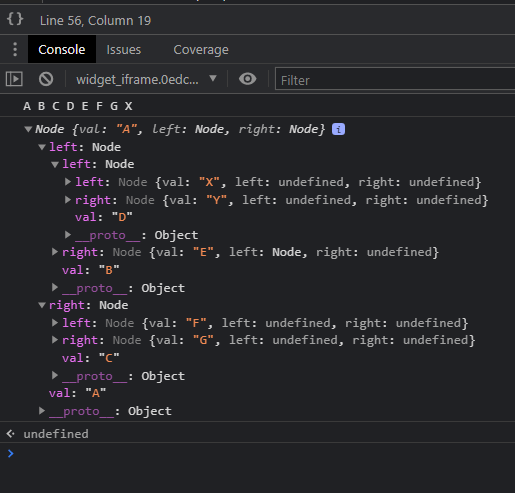Click the val: "C" property row
The image size is (515, 493).
[91, 358]
